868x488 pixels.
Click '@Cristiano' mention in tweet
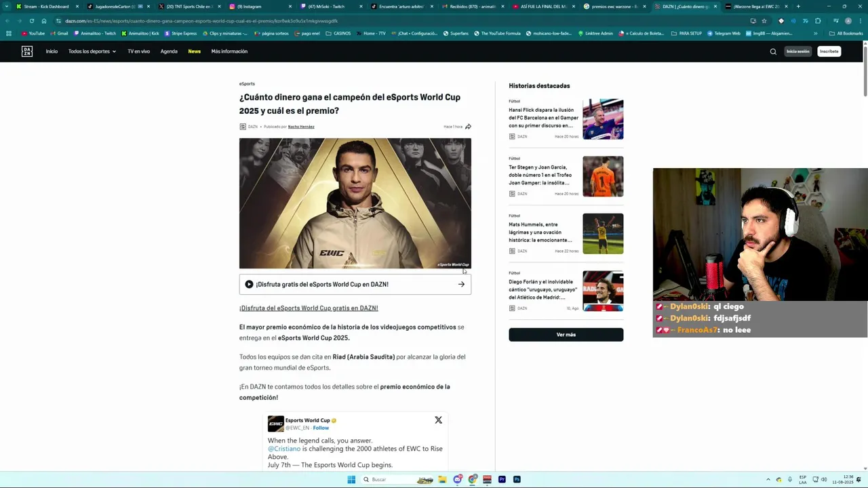[x=284, y=449]
